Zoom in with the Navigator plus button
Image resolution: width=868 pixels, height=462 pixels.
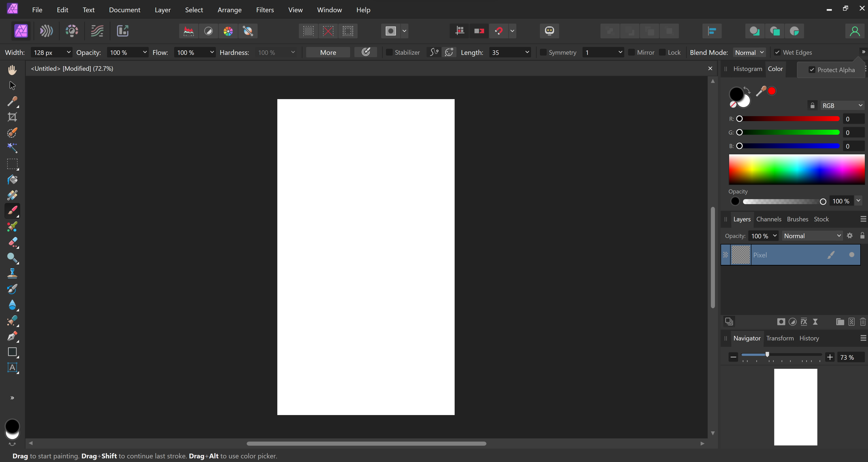coord(830,357)
